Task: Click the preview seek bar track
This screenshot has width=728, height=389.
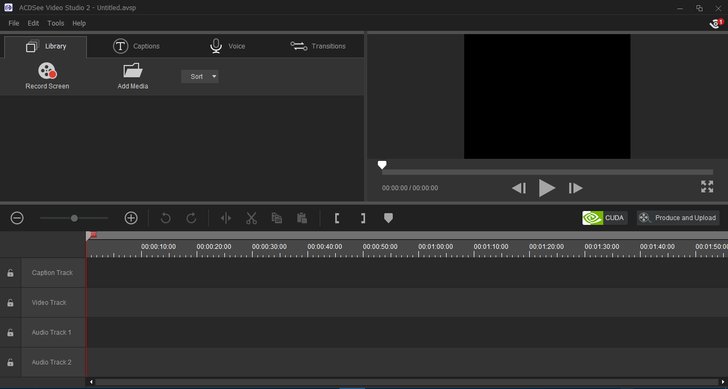Action: coord(547,172)
